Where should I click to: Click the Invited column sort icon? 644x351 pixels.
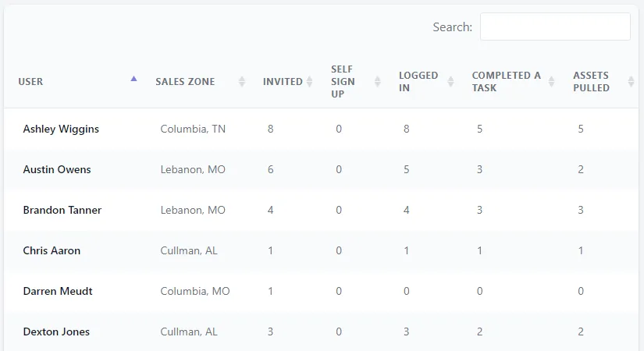(310, 82)
